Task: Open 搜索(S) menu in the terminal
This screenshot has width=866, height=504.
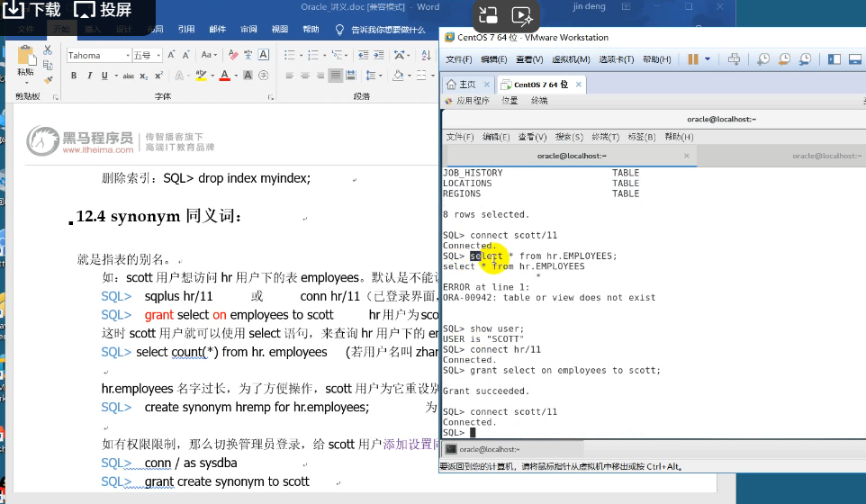Action: click(x=569, y=137)
